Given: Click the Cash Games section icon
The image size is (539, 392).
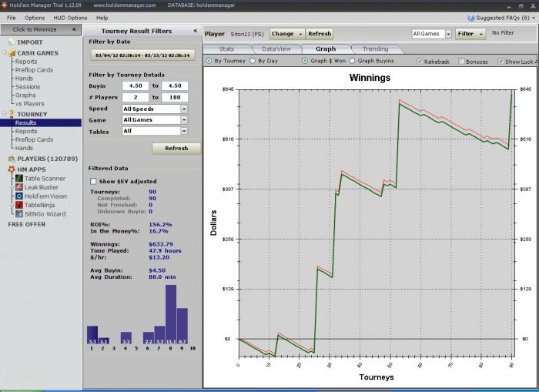Looking at the screenshot, I should tap(11, 53).
